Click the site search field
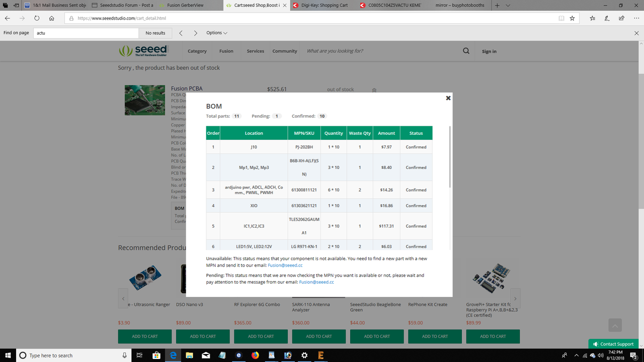This screenshot has width=644, height=362. coord(380,51)
